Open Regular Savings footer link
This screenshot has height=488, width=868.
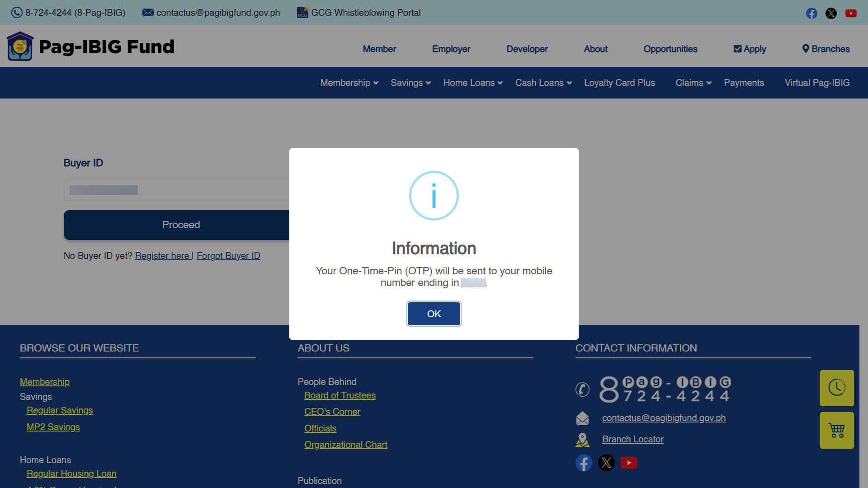[60, 410]
